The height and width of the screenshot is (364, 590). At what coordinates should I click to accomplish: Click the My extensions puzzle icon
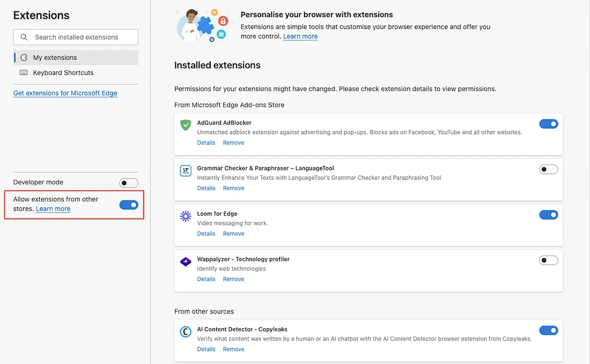coord(24,57)
